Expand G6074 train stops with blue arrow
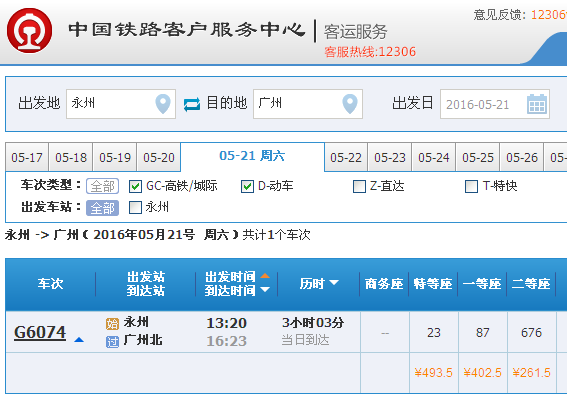 pyautogui.click(x=79, y=340)
